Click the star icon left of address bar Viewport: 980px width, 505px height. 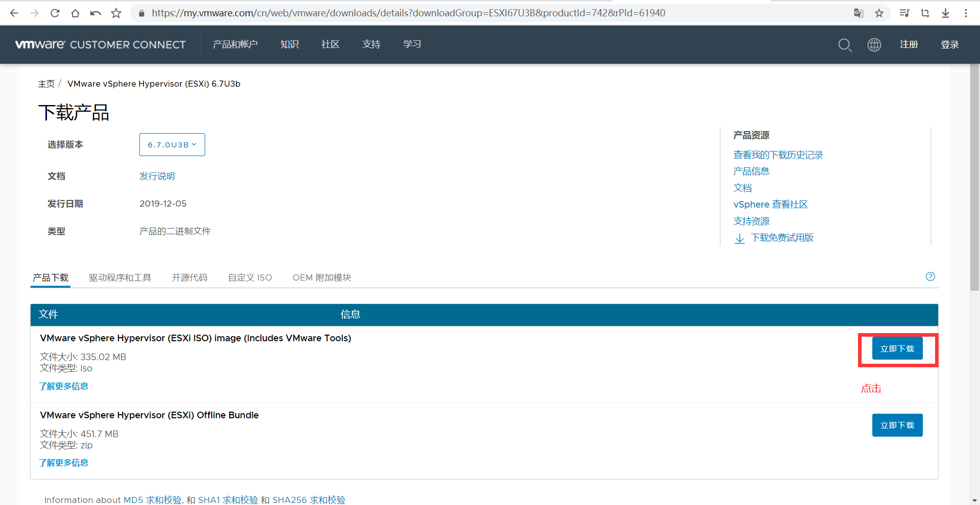(x=116, y=13)
